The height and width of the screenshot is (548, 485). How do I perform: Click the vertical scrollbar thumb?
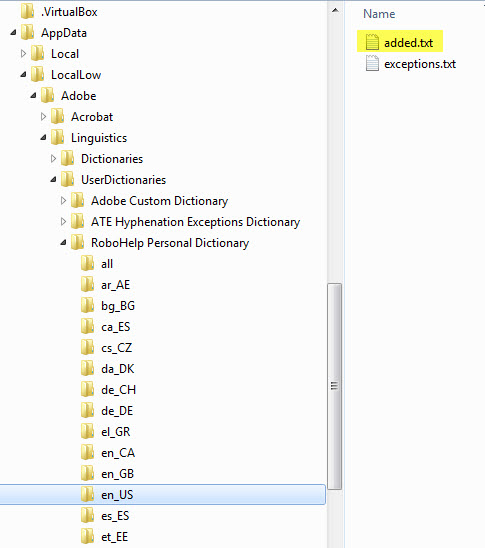pos(335,386)
